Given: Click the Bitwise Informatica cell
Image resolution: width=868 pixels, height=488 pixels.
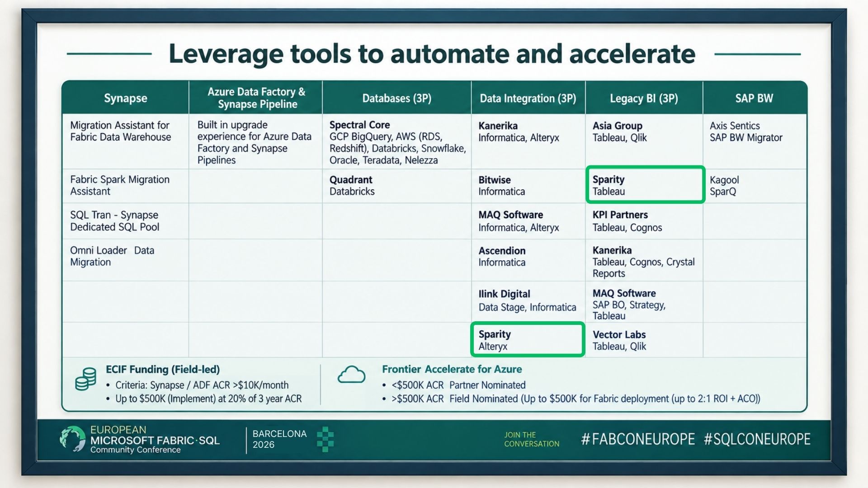Looking at the screenshot, I should 528,186.
